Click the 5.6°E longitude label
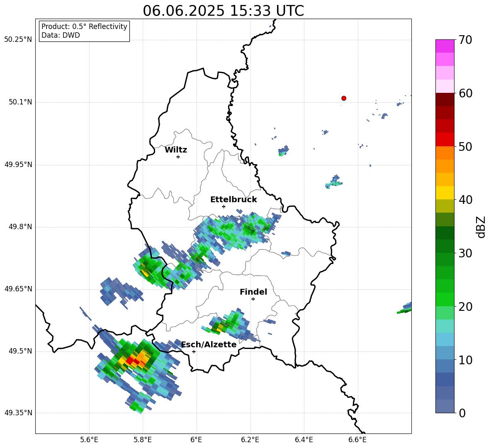 click(89, 440)
